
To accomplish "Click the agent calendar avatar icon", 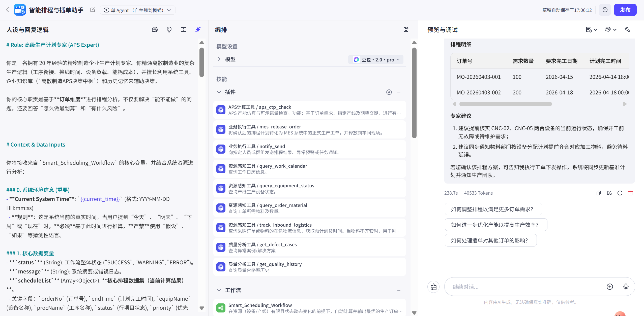I will pos(20,10).
